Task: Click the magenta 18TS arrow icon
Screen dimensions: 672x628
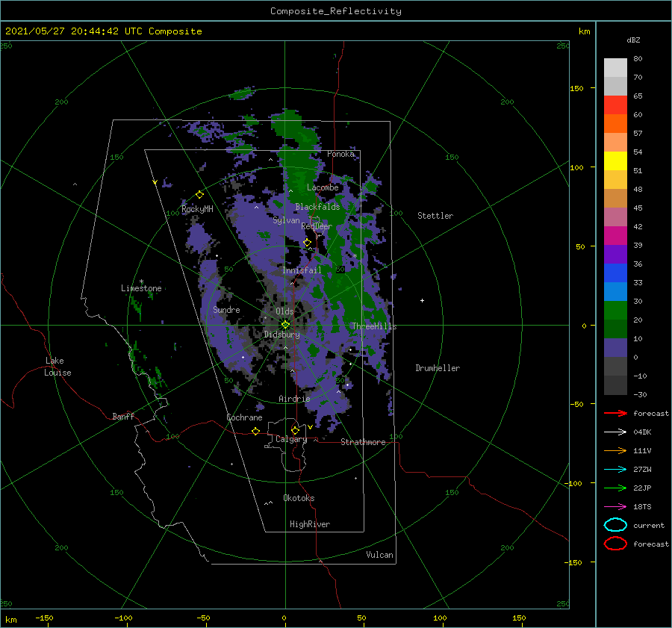Action: click(x=615, y=507)
